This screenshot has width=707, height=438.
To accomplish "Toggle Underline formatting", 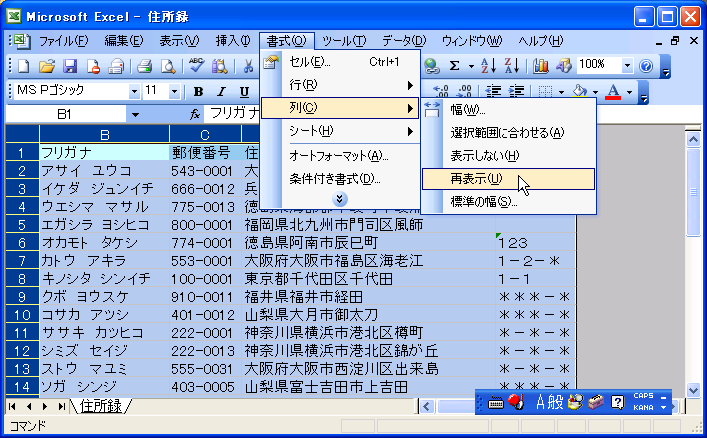I will point(244,92).
